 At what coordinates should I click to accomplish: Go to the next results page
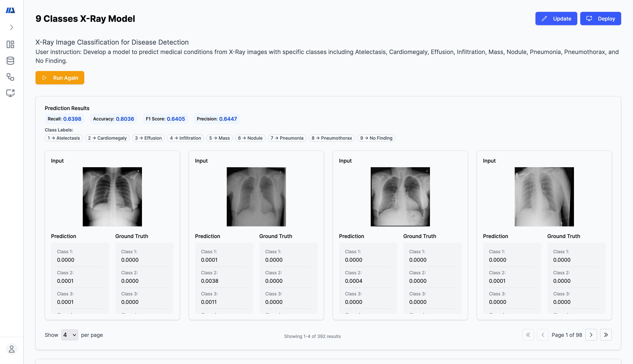point(591,335)
